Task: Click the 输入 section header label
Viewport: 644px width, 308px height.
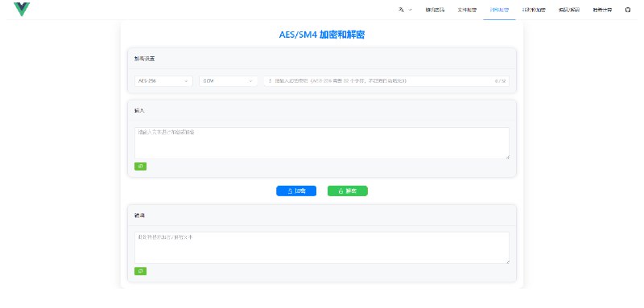Action: click(139, 111)
